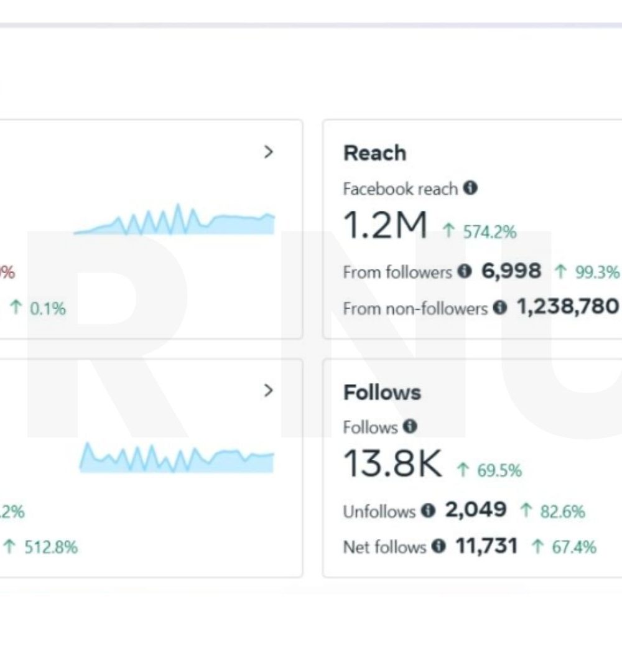The width and height of the screenshot is (622, 672).
Task: Click the info icon beside Follows metric label
Action: point(410,426)
